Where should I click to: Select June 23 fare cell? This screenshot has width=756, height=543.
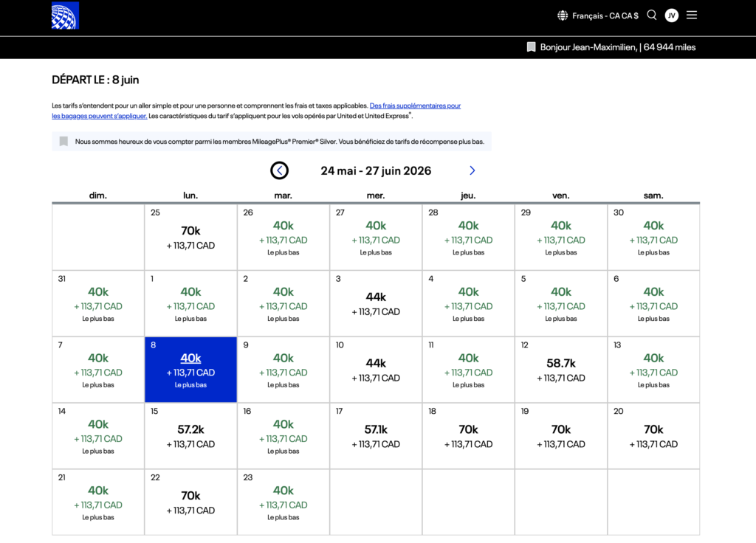[x=283, y=502]
